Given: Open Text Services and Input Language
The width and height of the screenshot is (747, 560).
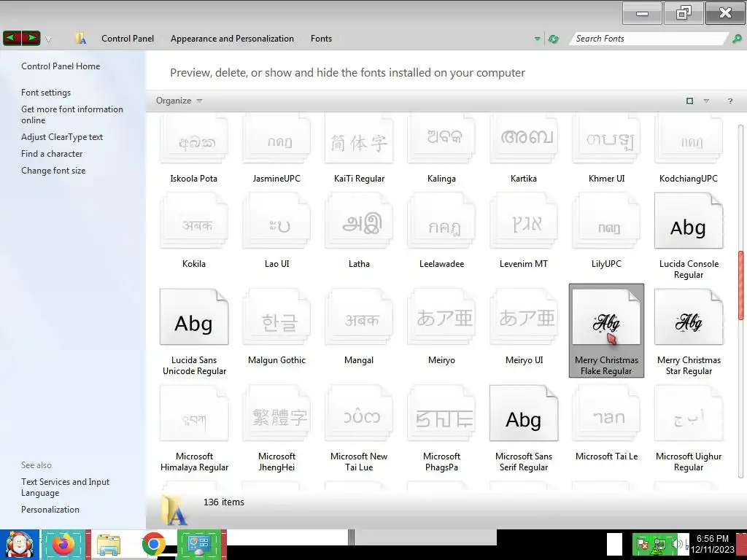Looking at the screenshot, I should pos(65,487).
